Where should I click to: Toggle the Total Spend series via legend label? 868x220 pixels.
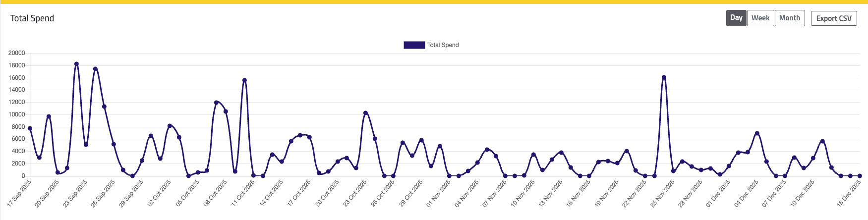443,45
